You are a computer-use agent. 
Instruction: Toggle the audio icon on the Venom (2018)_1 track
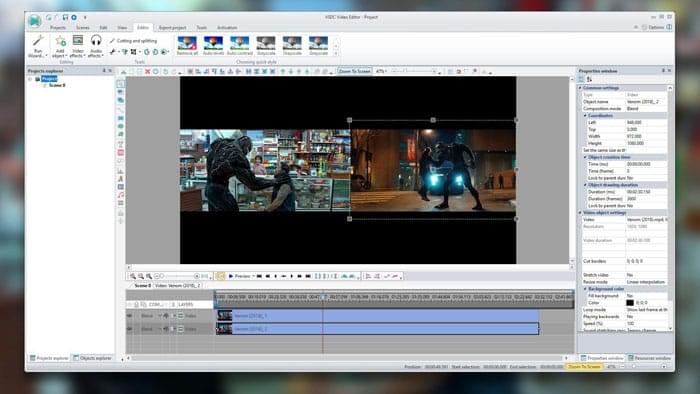point(166,316)
